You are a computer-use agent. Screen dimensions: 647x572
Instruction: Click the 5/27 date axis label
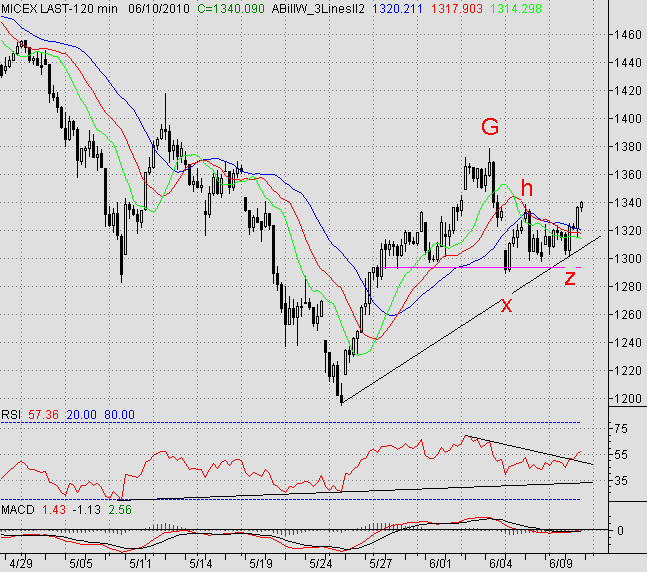pyautogui.click(x=380, y=563)
